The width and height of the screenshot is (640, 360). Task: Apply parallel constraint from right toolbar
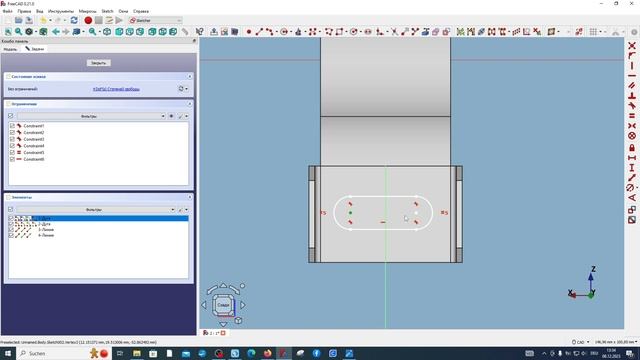(x=632, y=85)
